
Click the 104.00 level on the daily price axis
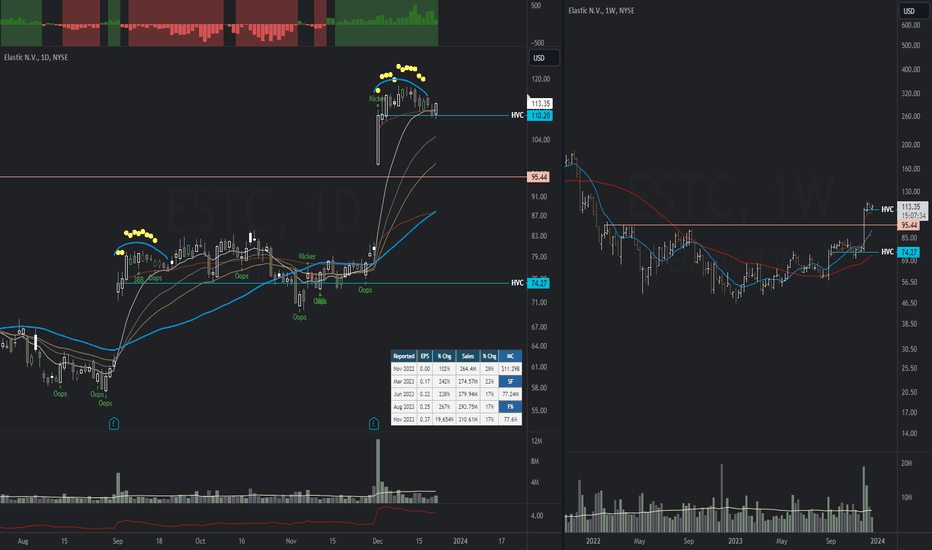[x=541, y=140]
